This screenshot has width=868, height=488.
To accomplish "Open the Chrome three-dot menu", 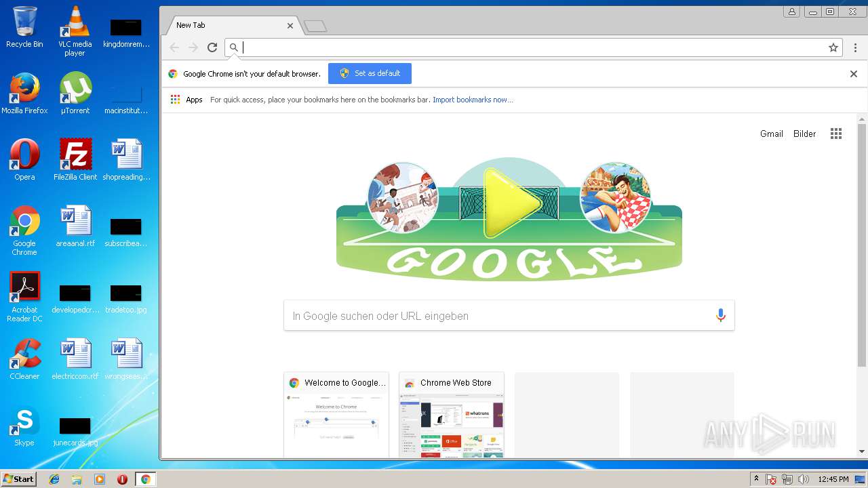I will pyautogui.click(x=855, y=47).
